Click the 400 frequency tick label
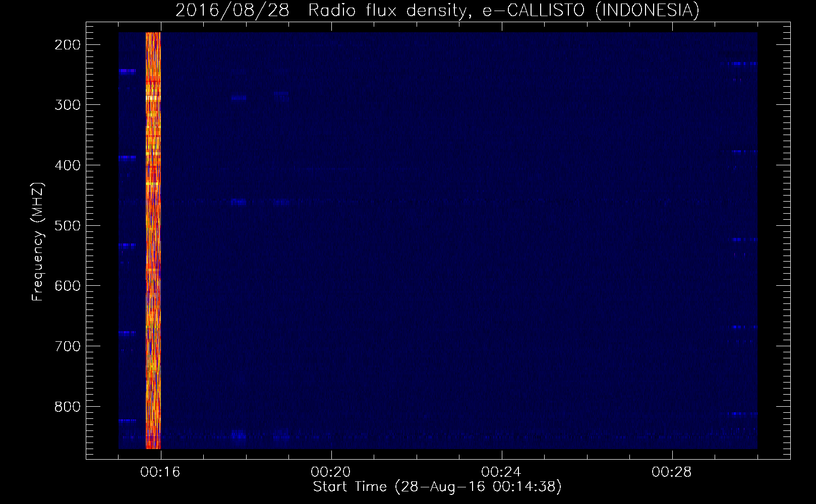The width and height of the screenshot is (816, 504). click(68, 165)
